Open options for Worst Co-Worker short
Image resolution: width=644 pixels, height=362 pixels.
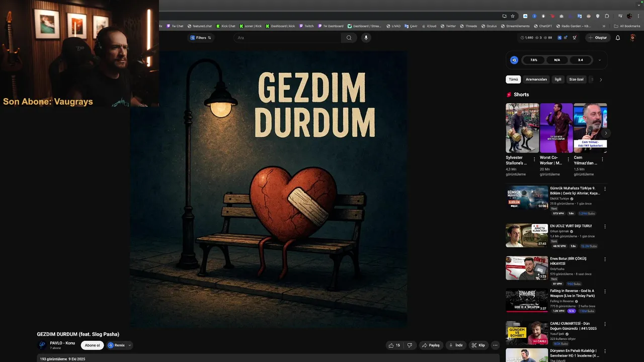[569, 159]
